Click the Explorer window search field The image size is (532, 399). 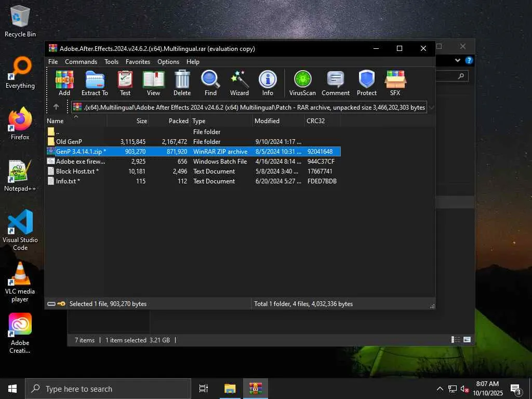click(452, 76)
